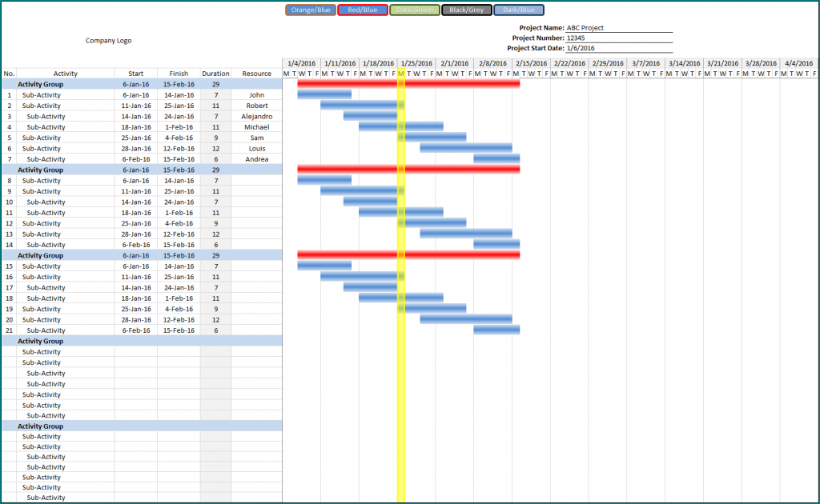
Task: Click the Duration cell showing 29
Action: tap(215, 84)
